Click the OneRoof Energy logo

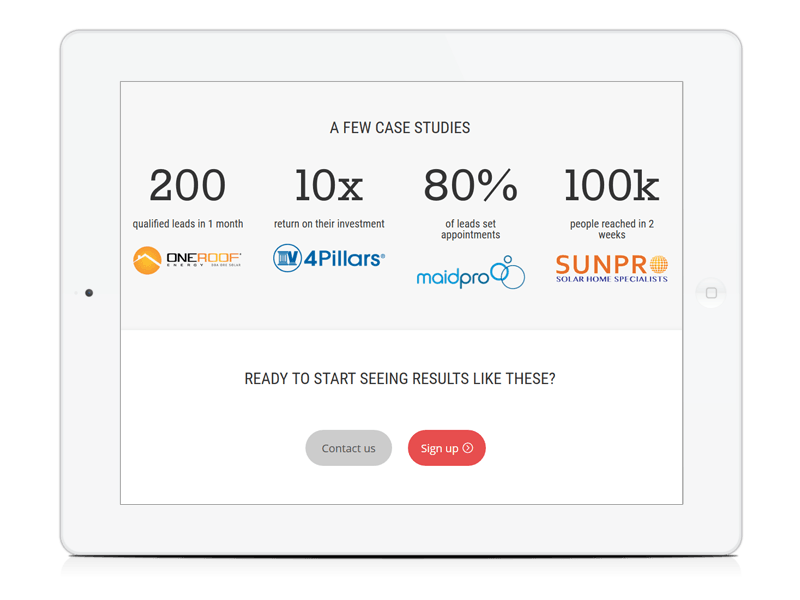(187, 260)
